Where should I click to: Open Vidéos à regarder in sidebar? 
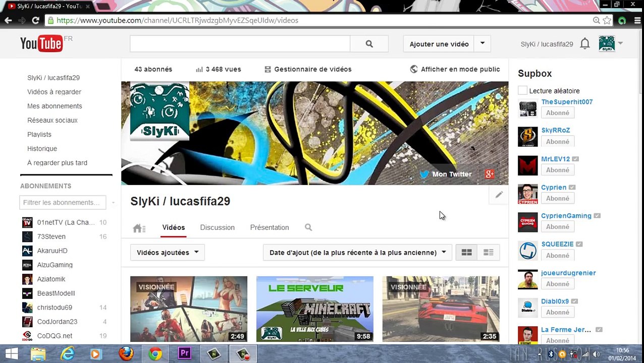[54, 92]
